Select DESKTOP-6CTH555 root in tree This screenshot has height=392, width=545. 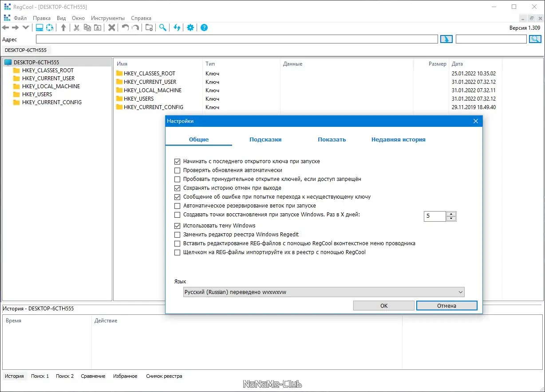click(x=36, y=63)
